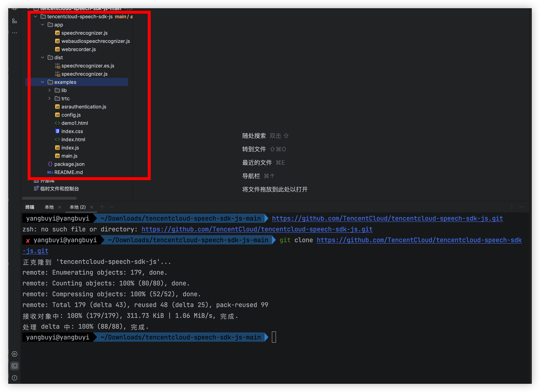Screen dimensions: 540x392
Task: Collapse the dist folder chevron
Action: [43, 57]
